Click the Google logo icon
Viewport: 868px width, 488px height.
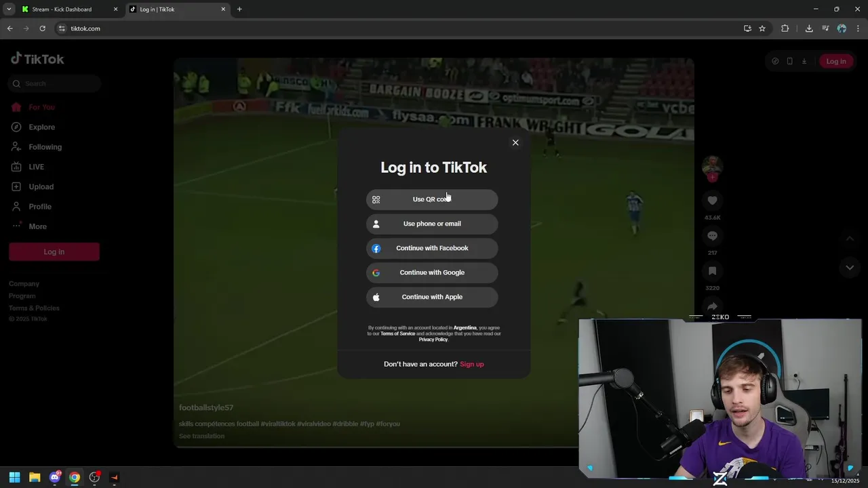pyautogui.click(x=376, y=272)
